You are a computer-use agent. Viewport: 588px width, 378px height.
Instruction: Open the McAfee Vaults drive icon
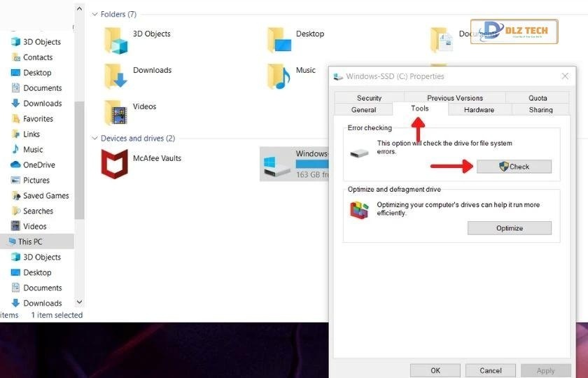pos(114,165)
